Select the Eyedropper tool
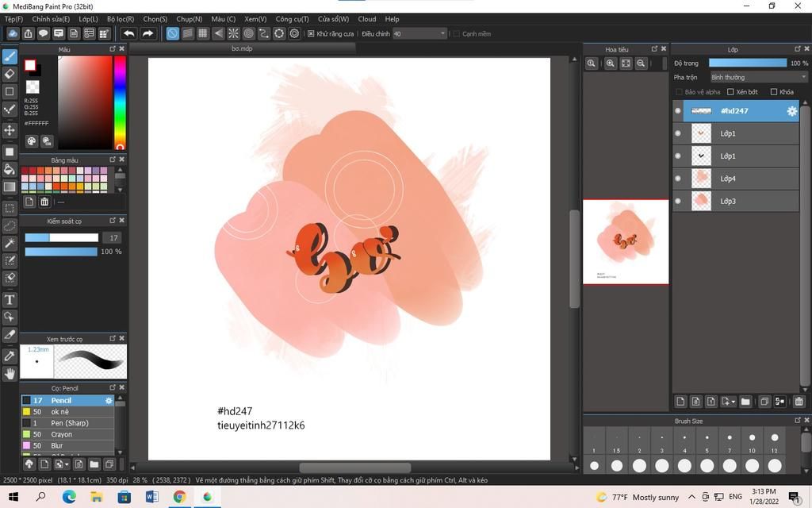This screenshot has width=812, height=508. [10, 356]
